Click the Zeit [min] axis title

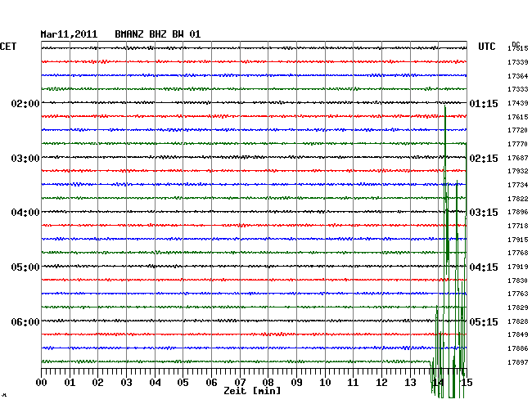(252, 391)
